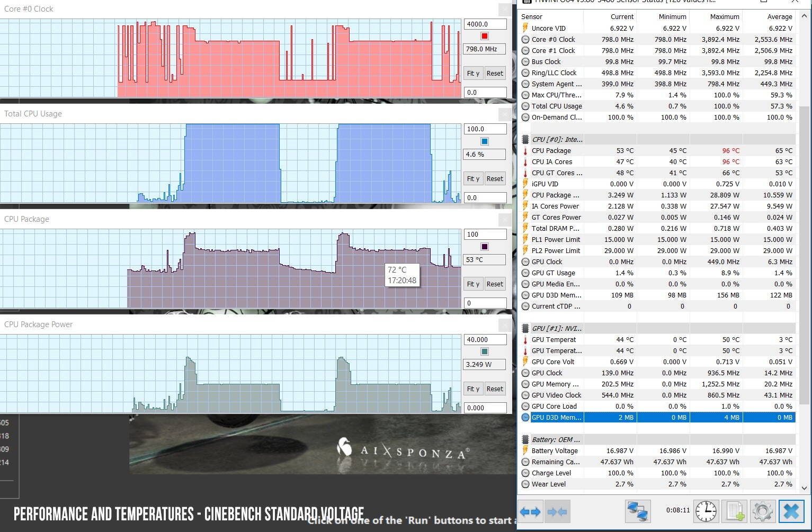Click the thermometer icon beside CPU Package
The height and width of the screenshot is (532, 812).
tap(525, 150)
